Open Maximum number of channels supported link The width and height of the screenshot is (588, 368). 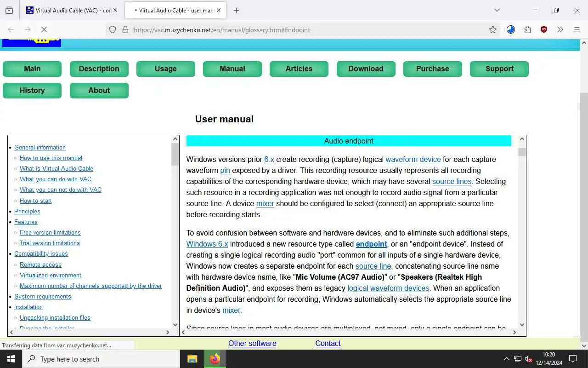90,286
